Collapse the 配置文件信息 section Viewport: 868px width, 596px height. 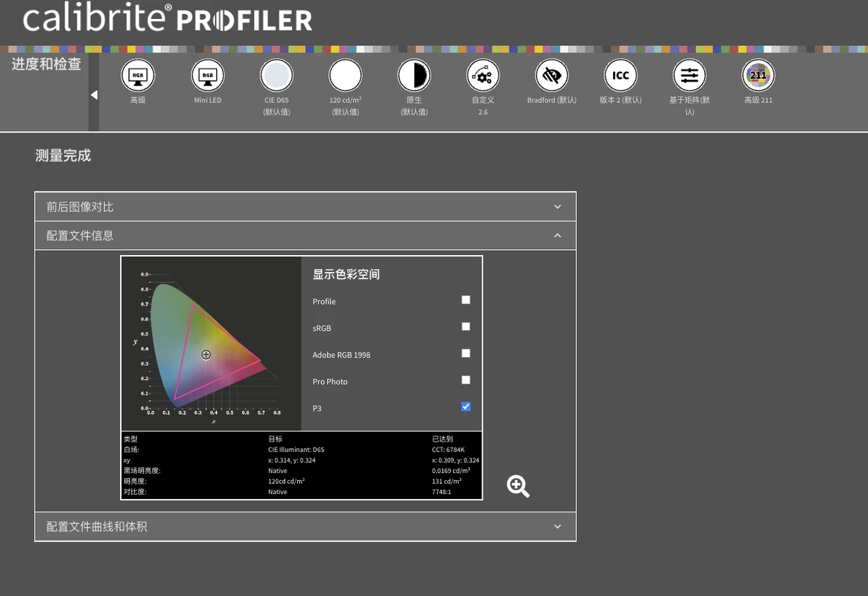point(306,235)
